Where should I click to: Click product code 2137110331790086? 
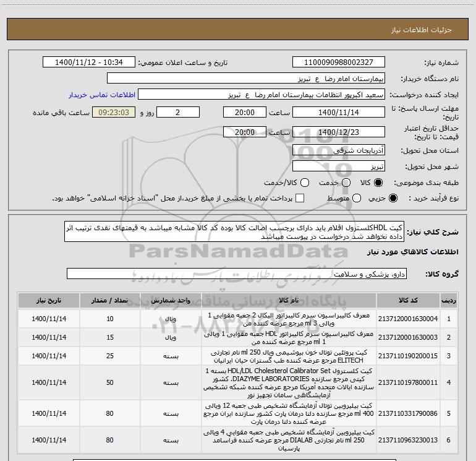408,413
